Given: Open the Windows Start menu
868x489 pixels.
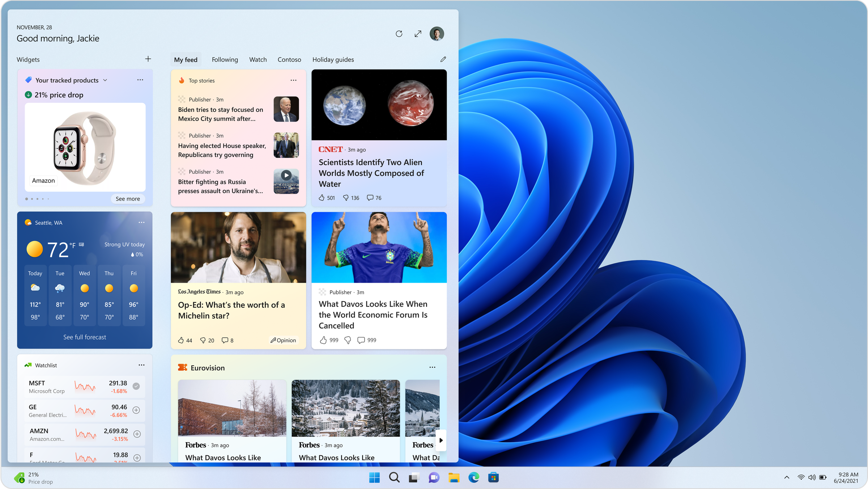Looking at the screenshot, I should coord(374,478).
